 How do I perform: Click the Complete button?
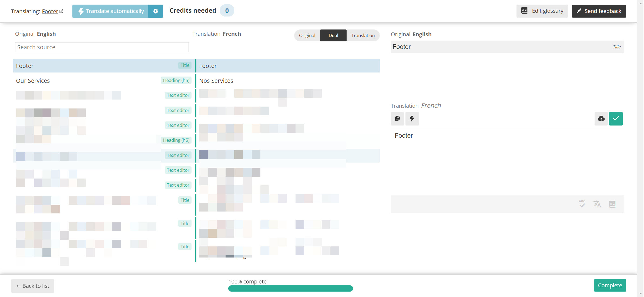click(x=610, y=285)
